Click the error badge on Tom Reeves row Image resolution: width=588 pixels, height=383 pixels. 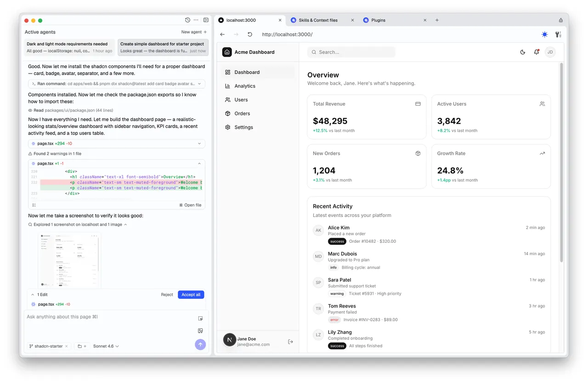(334, 320)
